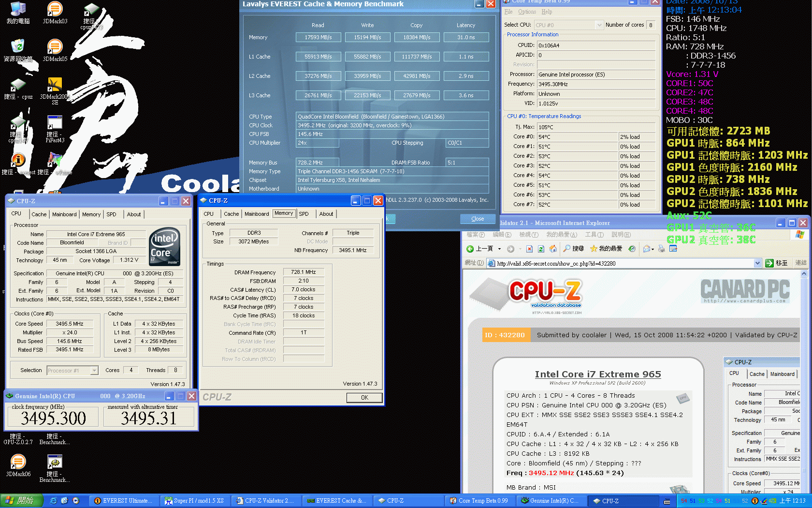Screen dimensions: 812x508
Task: Open the Recycle Bin desktop icon
Action: [x=18, y=50]
